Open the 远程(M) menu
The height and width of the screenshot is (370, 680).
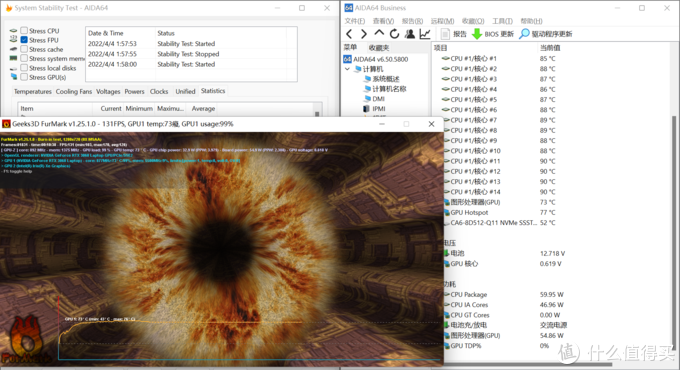442,21
